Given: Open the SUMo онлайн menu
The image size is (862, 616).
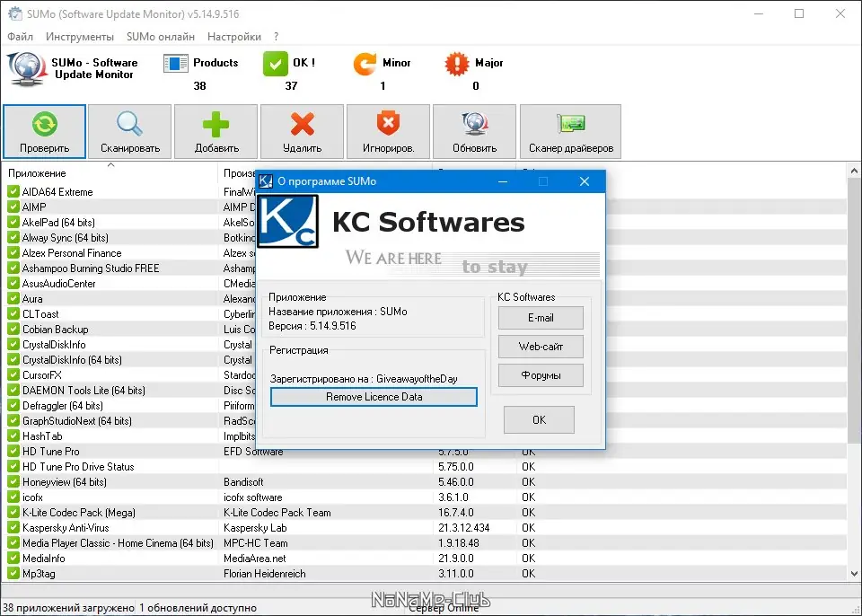Looking at the screenshot, I should tap(161, 37).
